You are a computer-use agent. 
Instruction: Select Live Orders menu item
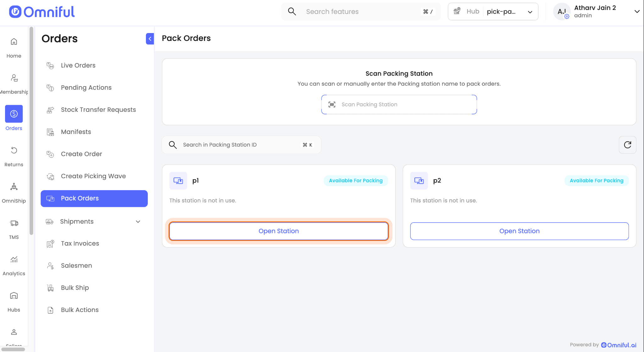pos(78,65)
